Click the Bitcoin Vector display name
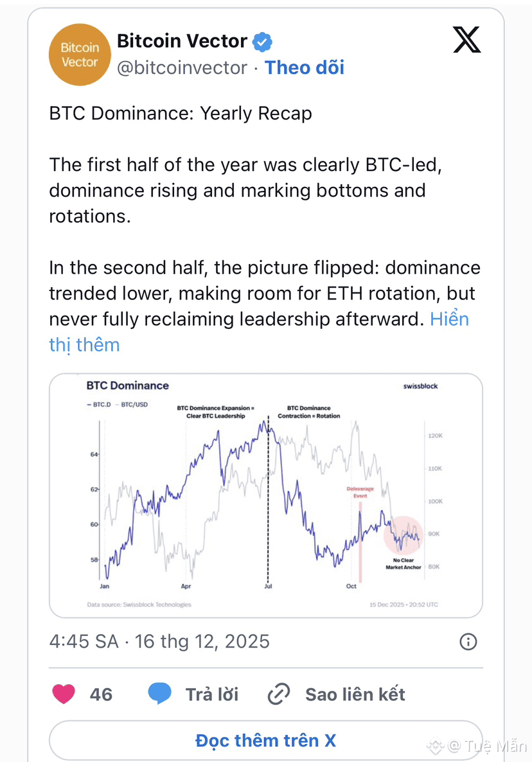532x762 pixels. coord(182,41)
